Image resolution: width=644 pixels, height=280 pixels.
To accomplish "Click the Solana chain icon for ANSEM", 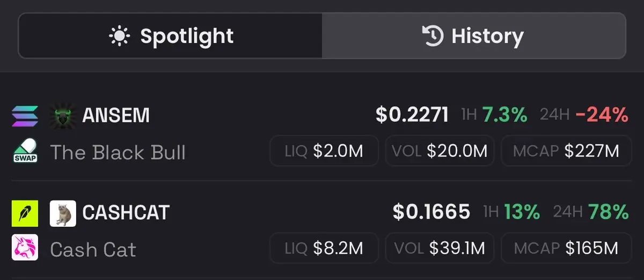I will 25,116.
